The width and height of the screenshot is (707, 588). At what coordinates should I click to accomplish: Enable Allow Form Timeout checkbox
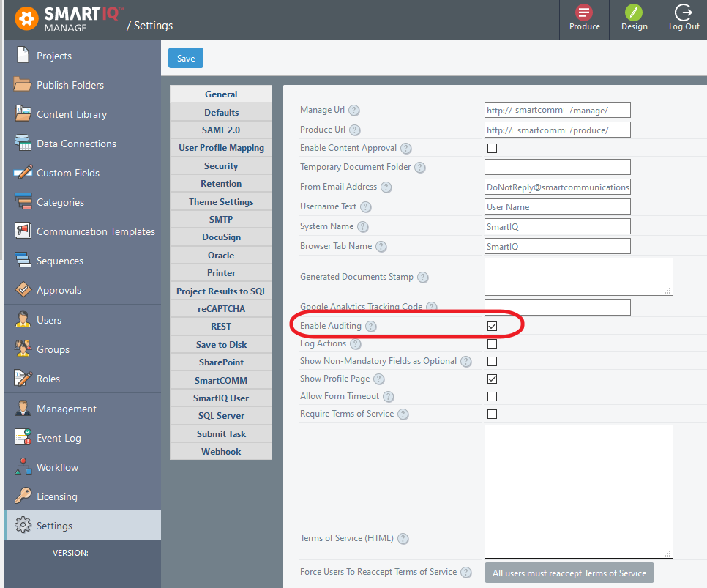coord(492,396)
